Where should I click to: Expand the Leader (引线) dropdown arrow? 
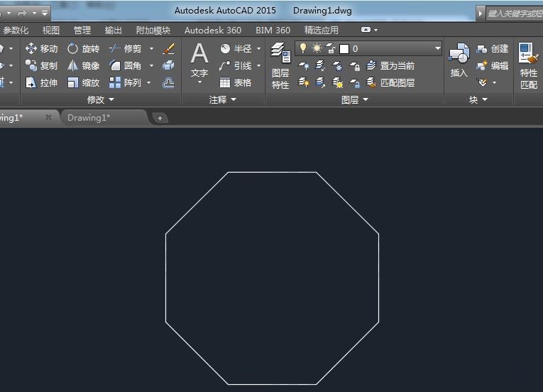tap(258, 65)
